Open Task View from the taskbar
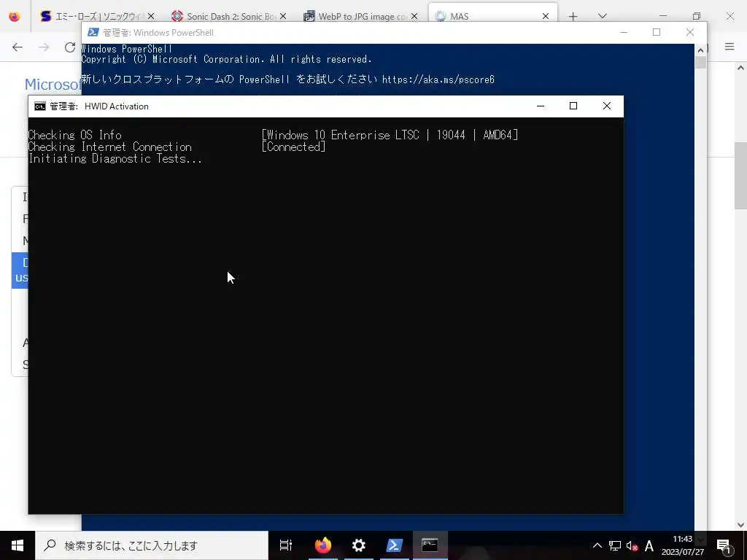 point(286,545)
